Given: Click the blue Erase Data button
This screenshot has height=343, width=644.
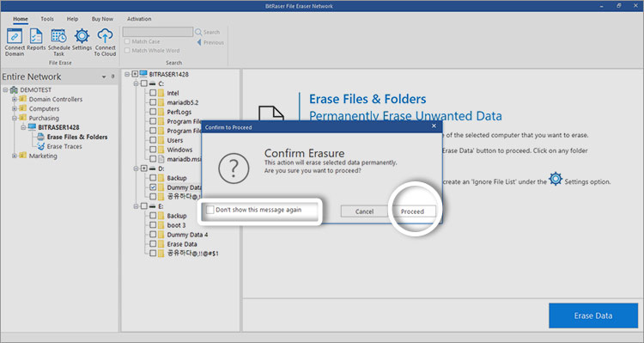Looking at the screenshot, I should (593, 315).
